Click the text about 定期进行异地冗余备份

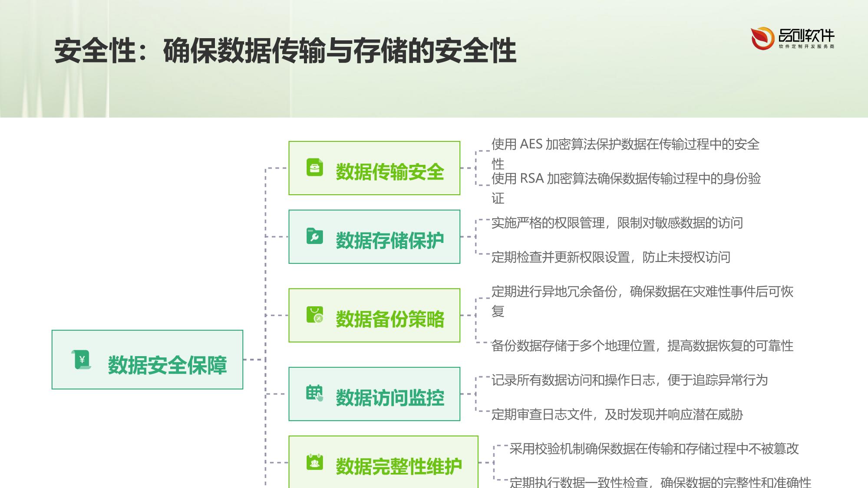click(x=643, y=301)
